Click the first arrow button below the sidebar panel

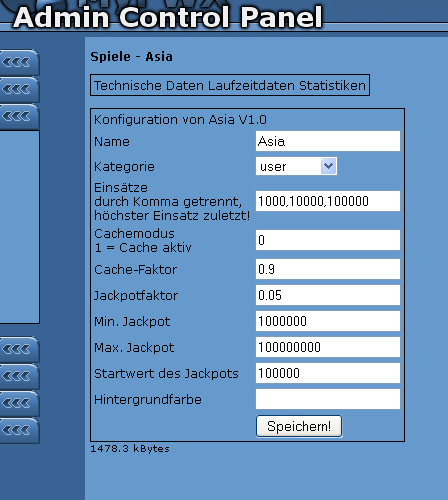(x=19, y=349)
